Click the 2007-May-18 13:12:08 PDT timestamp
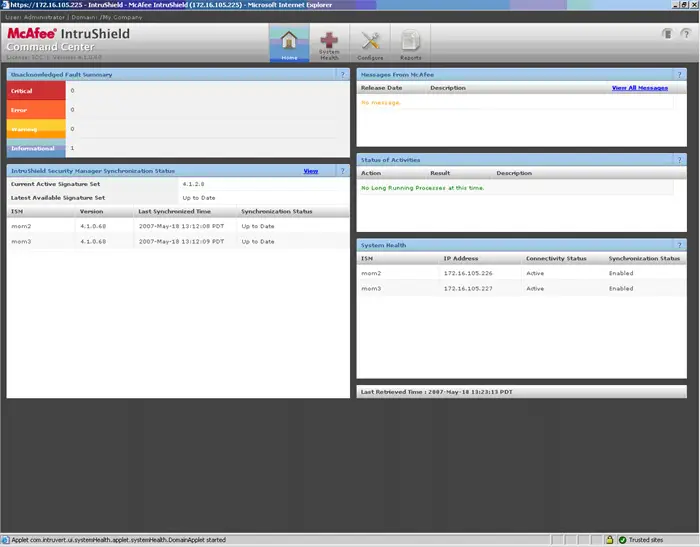 [181, 226]
